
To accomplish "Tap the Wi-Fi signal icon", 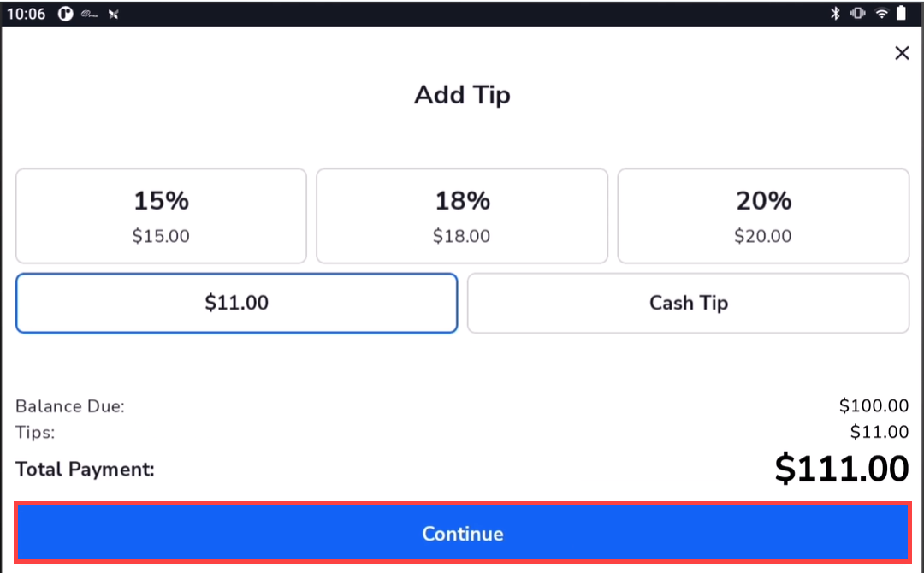I will coord(881,14).
